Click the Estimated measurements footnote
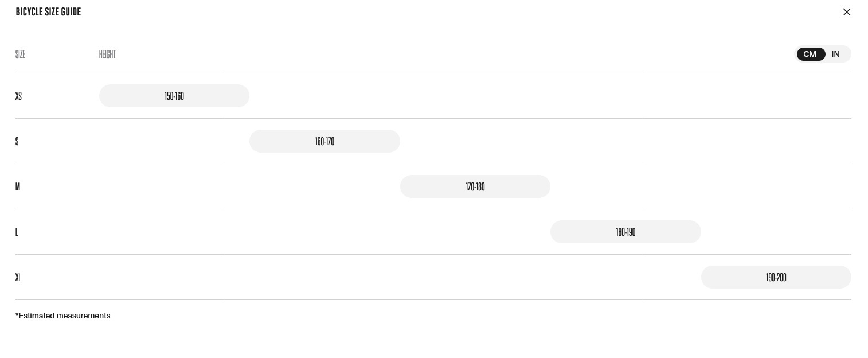This screenshot has width=868, height=358. (63, 316)
